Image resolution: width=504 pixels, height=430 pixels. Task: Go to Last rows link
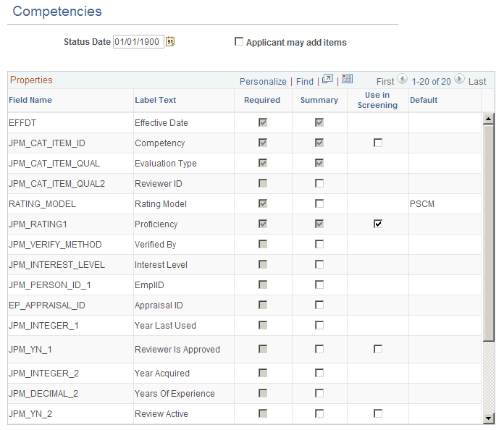(x=477, y=82)
